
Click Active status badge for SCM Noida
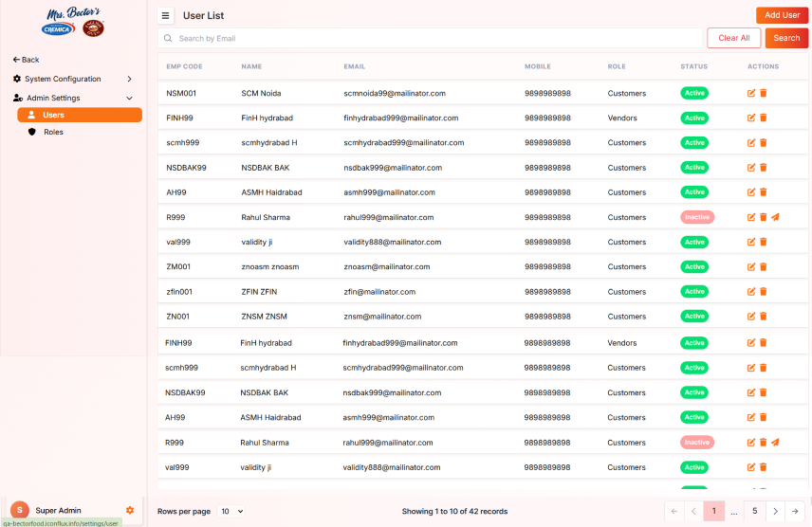click(x=694, y=93)
